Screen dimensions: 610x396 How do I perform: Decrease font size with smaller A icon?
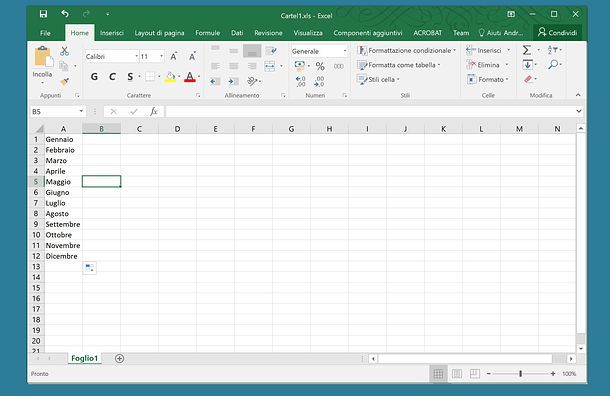coord(192,56)
